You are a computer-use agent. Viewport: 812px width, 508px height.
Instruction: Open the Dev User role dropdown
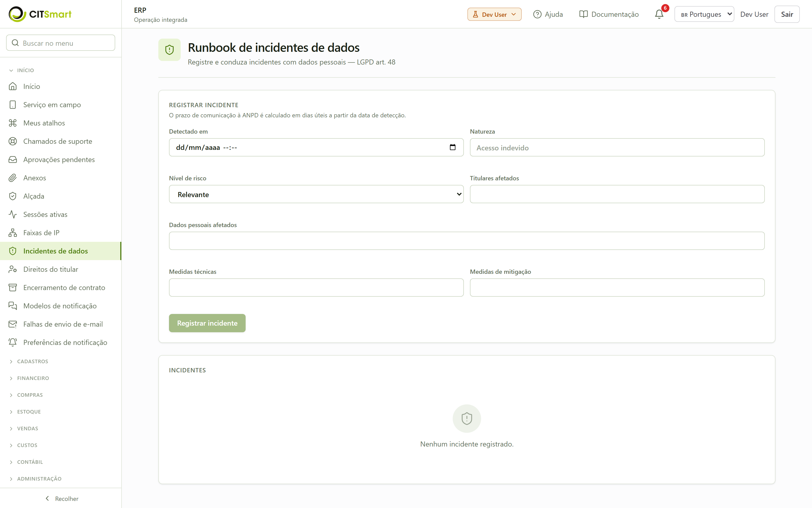click(494, 14)
